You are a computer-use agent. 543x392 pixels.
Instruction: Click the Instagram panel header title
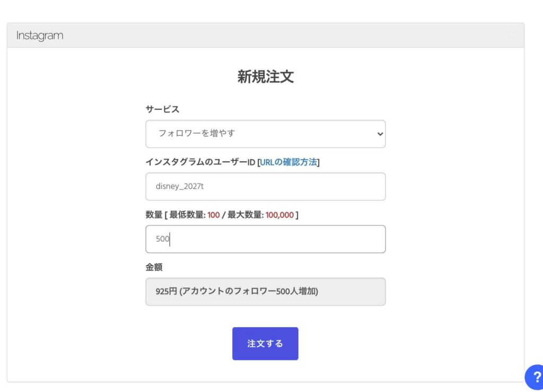(x=39, y=36)
